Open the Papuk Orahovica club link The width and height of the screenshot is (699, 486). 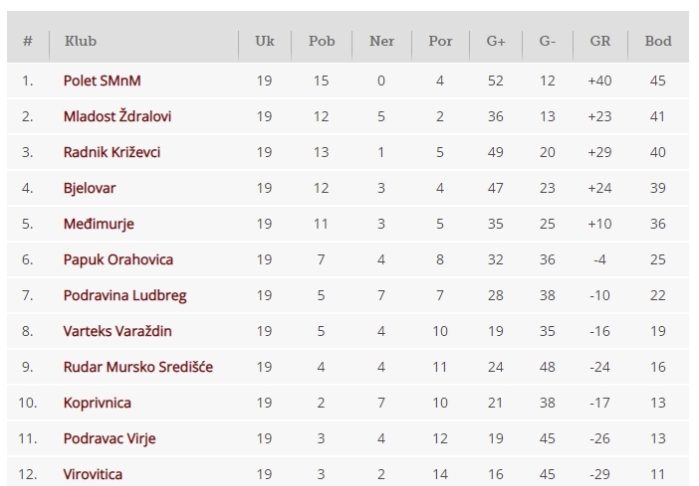(118, 259)
